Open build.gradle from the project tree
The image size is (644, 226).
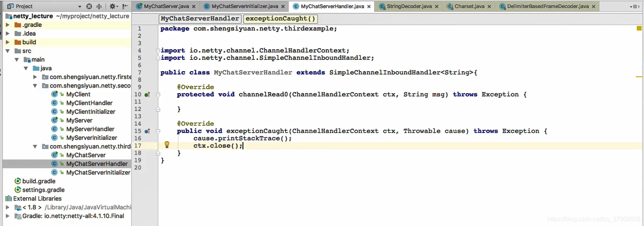pyautogui.click(x=39, y=181)
